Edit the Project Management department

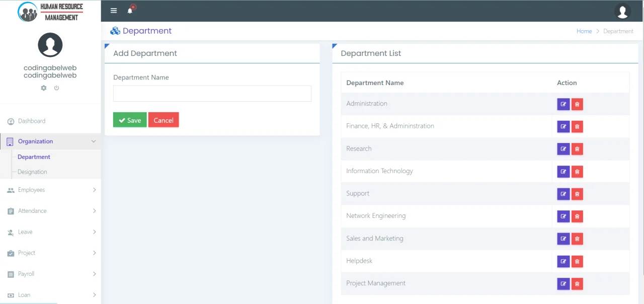[x=563, y=284]
